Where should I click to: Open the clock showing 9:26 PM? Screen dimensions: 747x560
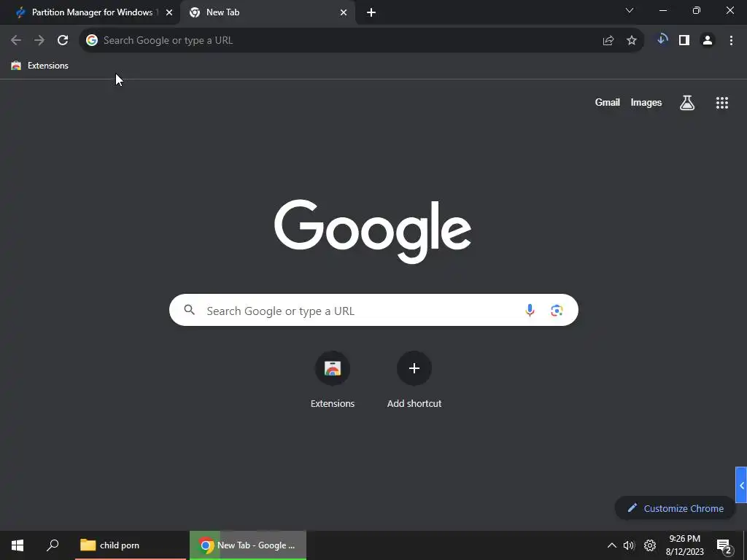coord(684,545)
